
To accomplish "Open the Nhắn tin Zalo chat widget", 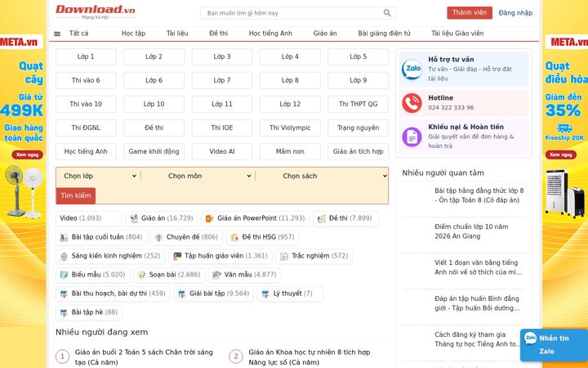I will pos(554,345).
